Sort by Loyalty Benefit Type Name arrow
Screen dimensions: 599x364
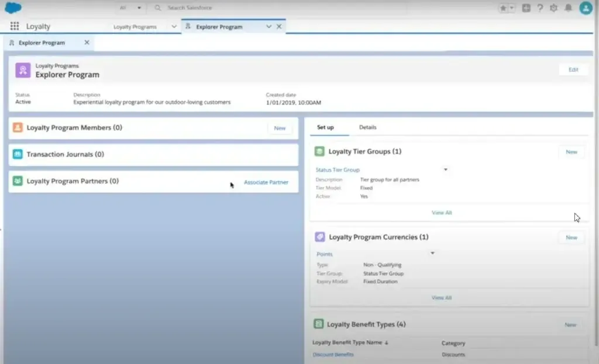point(386,342)
